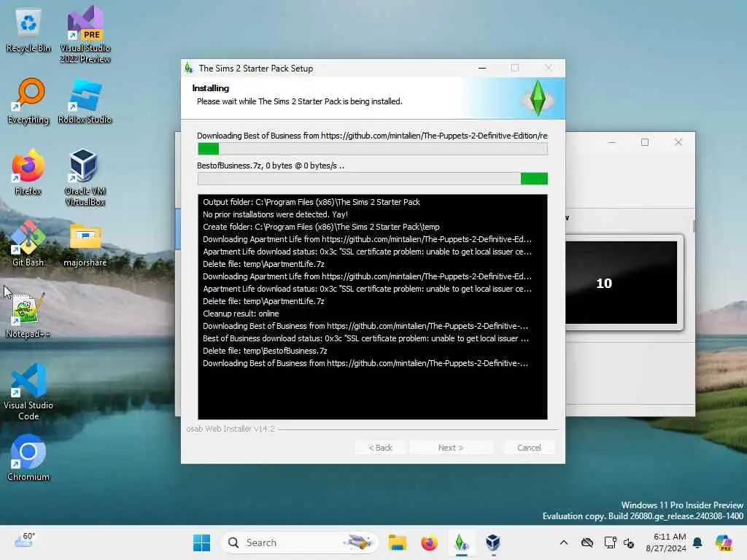The image size is (747, 560).
Task: Open Oracle VM VirtualBox desktop shortcut
Action: [x=85, y=177]
